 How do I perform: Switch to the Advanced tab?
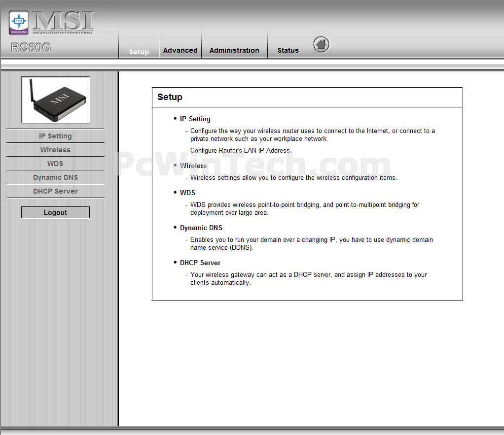[180, 50]
